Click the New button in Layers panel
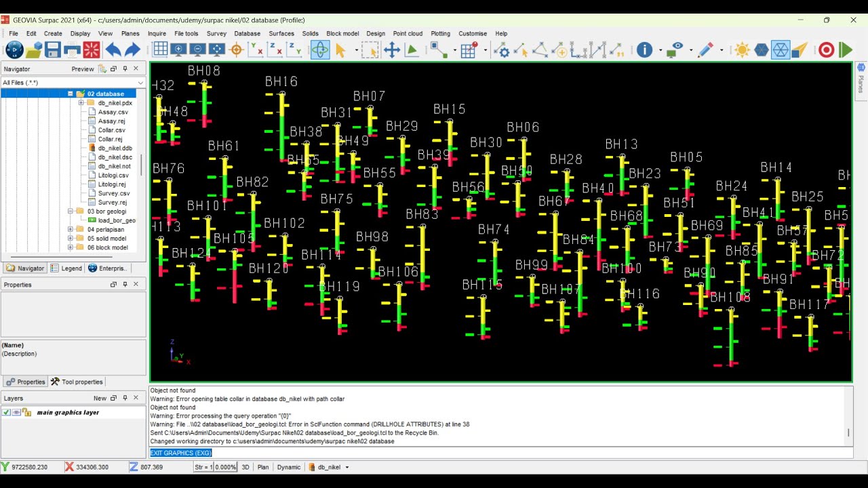Viewport: 868px width, 488px height. 100,399
